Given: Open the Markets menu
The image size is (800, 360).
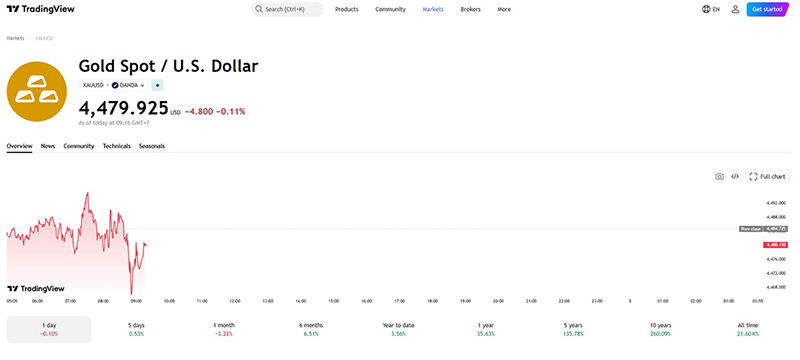Looking at the screenshot, I should pos(433,9).
